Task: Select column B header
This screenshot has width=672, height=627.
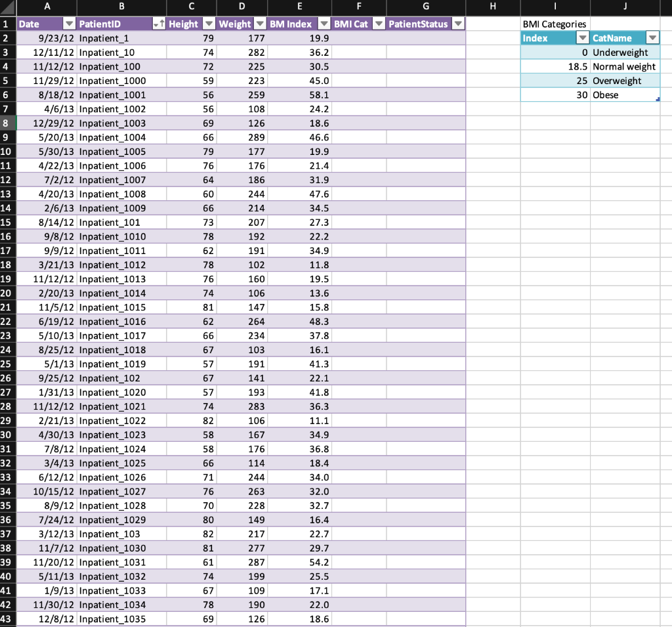Action: [x=121, y=7]
